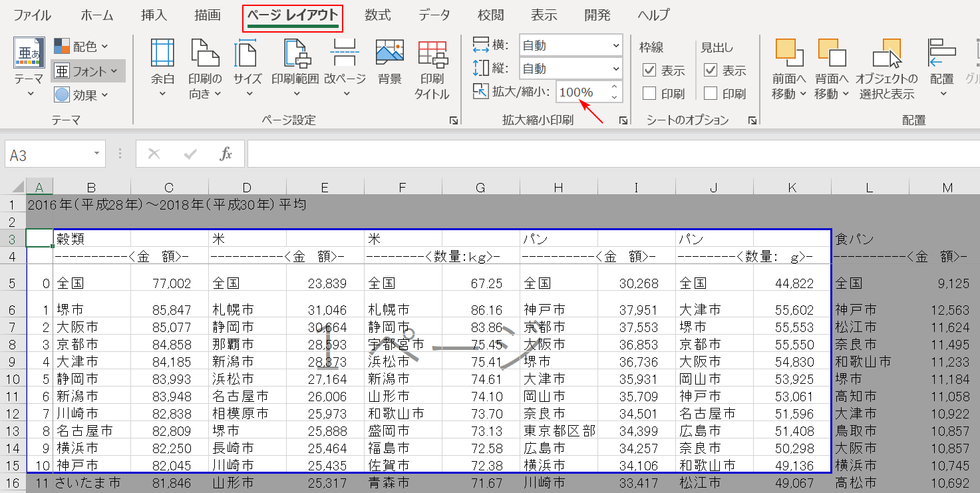
Task: Open 印刷タイトル print titles settings
Action: (x=432, y=69)
